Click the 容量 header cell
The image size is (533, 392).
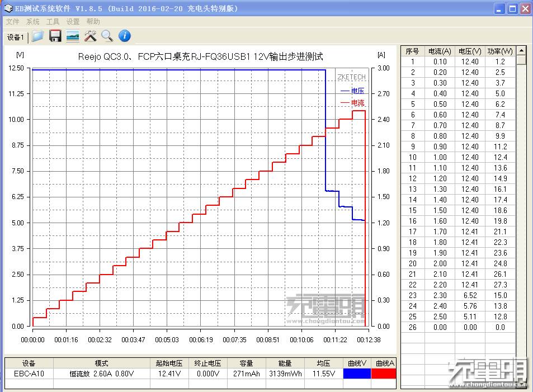coord(246,363)
